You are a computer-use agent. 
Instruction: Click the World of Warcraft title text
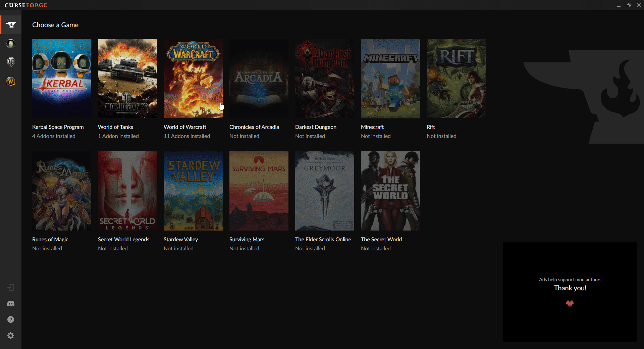click(x=185, y=127)
